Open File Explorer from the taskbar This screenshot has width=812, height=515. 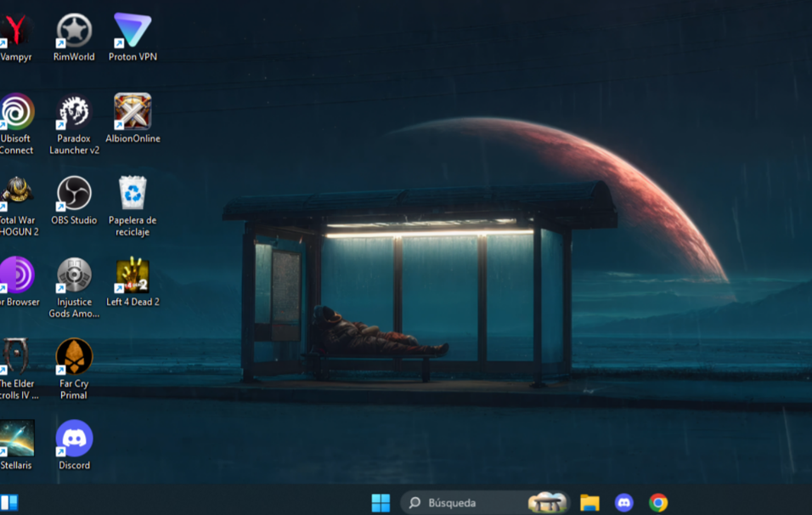589,502
